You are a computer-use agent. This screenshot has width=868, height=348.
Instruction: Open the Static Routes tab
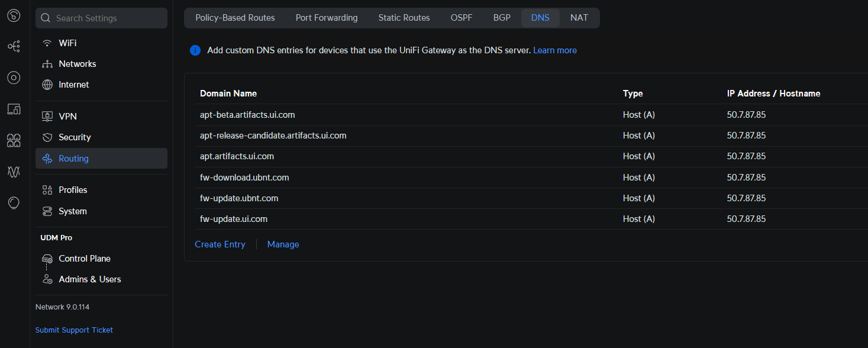pos(404,18)
